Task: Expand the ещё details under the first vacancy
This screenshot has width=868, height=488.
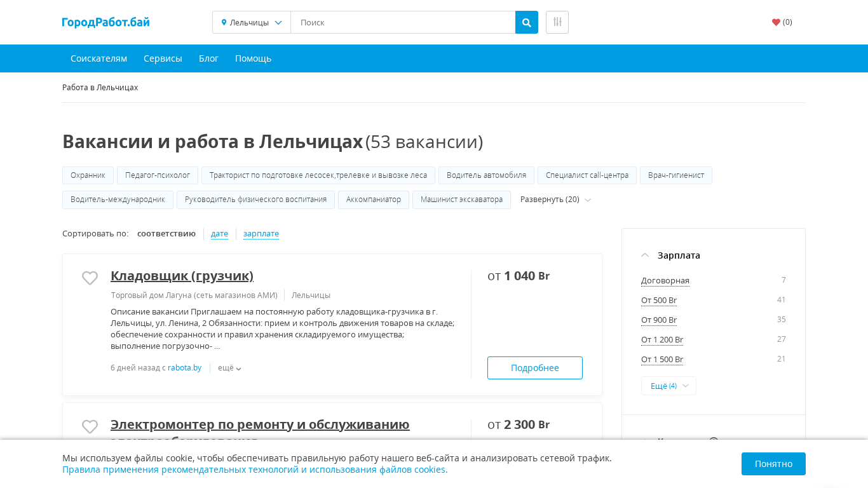Action: pyautogui.click(x=229, y=368)
